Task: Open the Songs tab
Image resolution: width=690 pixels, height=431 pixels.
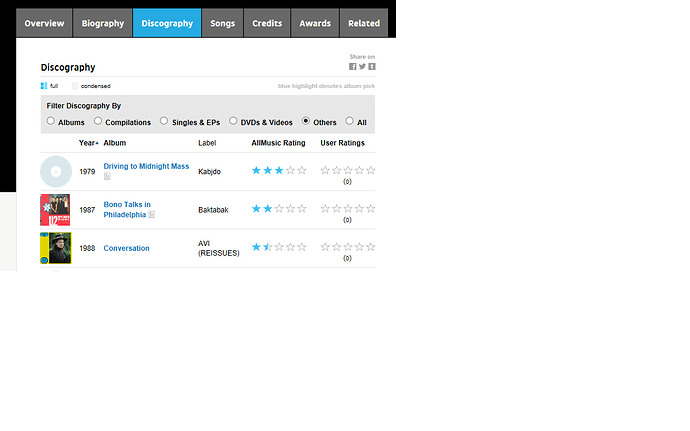Action: (x=222, y=23)
